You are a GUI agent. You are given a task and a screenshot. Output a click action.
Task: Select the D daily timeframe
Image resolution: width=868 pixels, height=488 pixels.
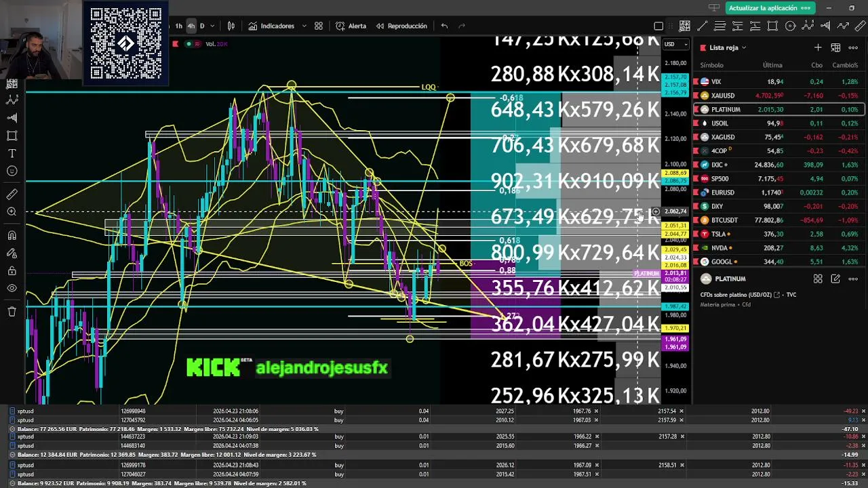(x=201, y=26)
